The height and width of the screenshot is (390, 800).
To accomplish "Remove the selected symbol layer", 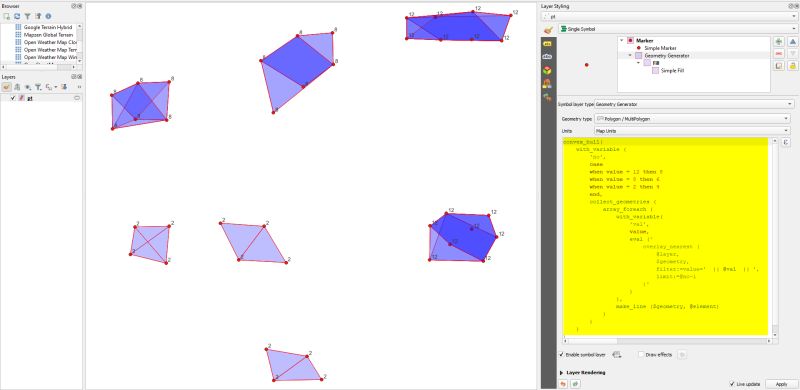I will 779,54.
